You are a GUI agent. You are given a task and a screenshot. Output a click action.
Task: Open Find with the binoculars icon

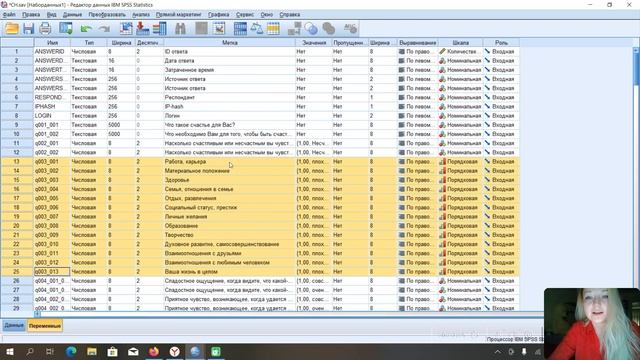(x=180, y=29)
